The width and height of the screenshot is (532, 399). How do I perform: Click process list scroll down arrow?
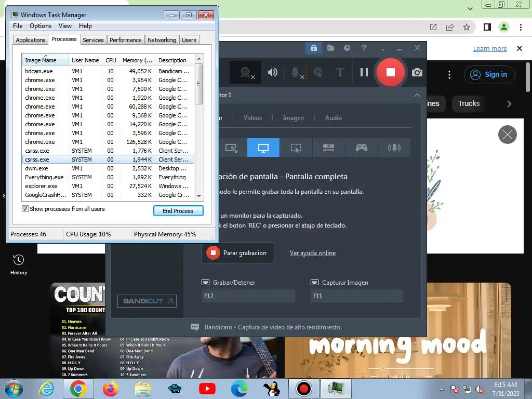click(x=199, y=196)
